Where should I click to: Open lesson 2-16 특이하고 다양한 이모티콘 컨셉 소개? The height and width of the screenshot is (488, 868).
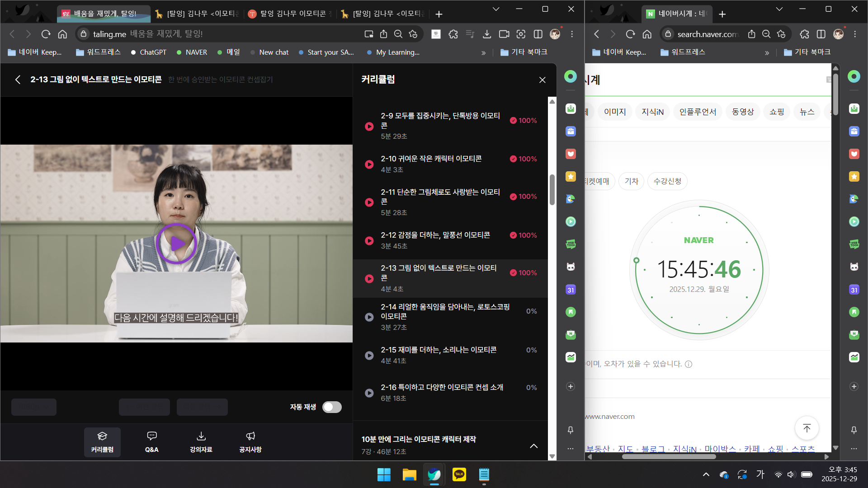(441, 387)
